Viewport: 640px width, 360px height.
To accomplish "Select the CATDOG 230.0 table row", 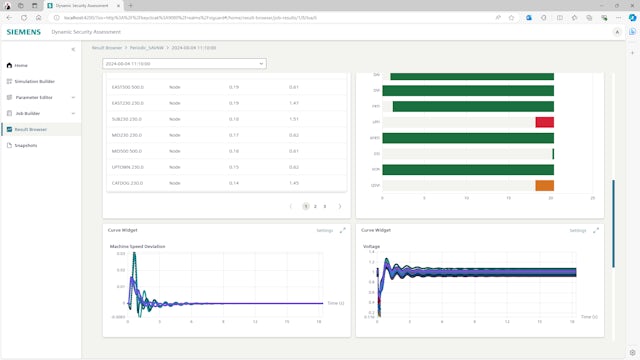I will click(227, 183).
